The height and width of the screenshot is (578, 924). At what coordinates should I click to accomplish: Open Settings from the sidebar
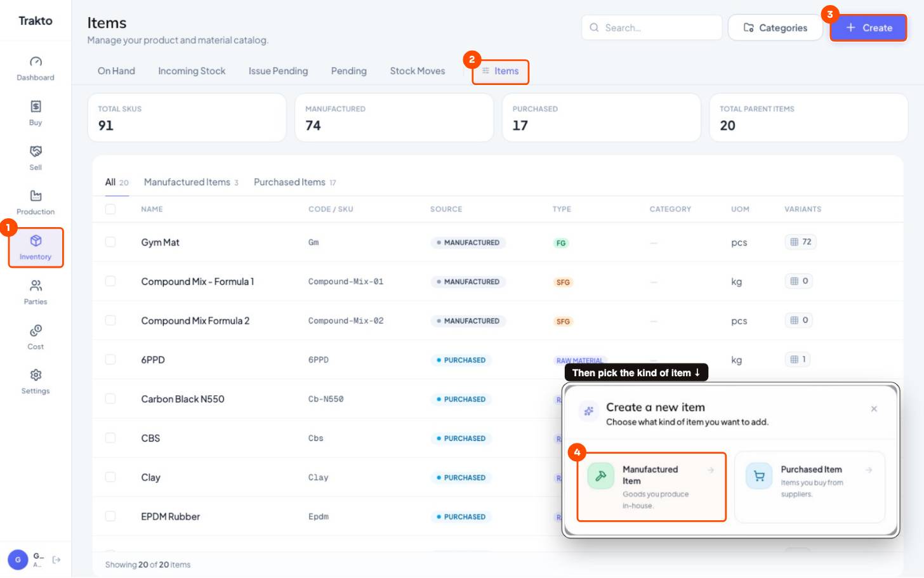coord(36,382)
